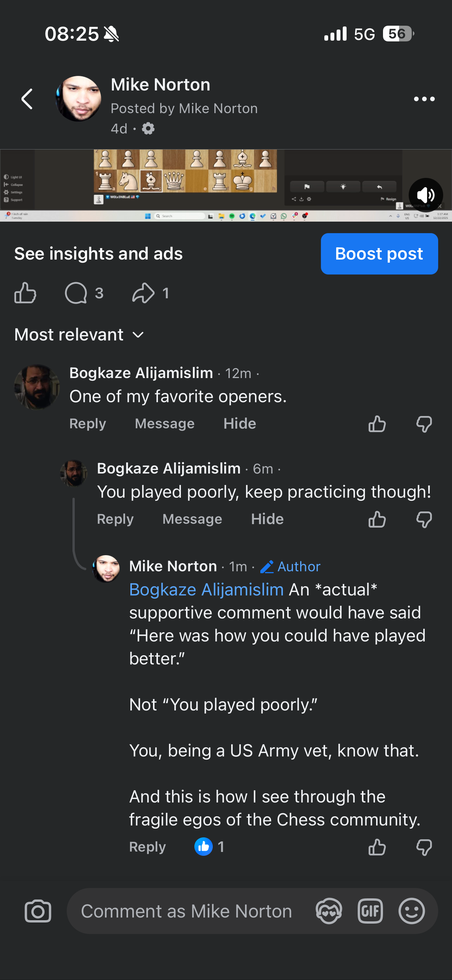Screen dimensions: 452x980
Task: Hide the "You played poorly" comment
Action: pyautogui.click(x=267, y=519)
